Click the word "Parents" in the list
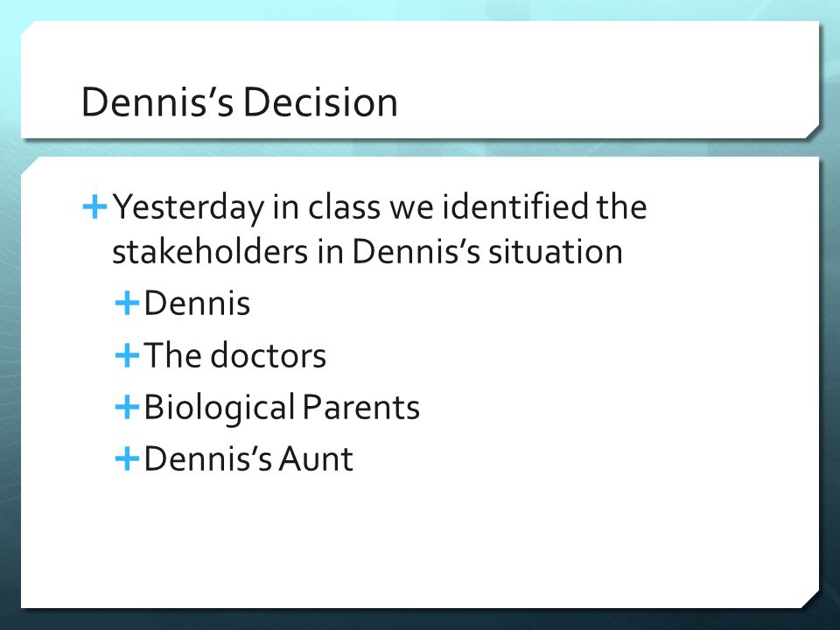The image size is (840, 630). point(361,408)
